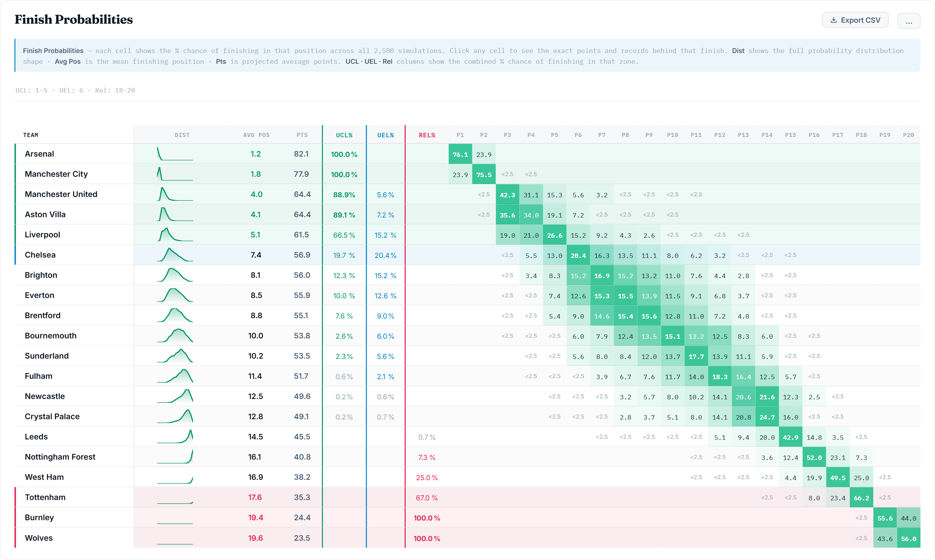Sort by UCL% column header
The image size is (935, 560).
[344, 135]
